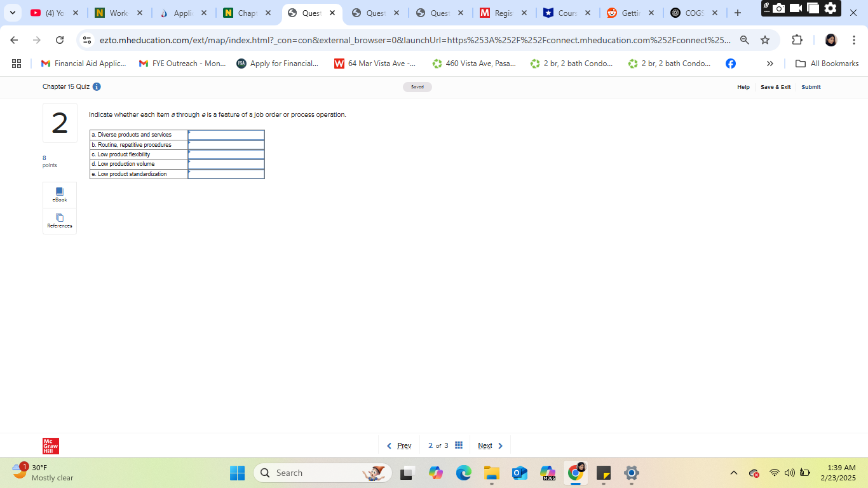This screenshot has height=488, width=868.
Task: Go to the previous question
Action: point(399,446)
